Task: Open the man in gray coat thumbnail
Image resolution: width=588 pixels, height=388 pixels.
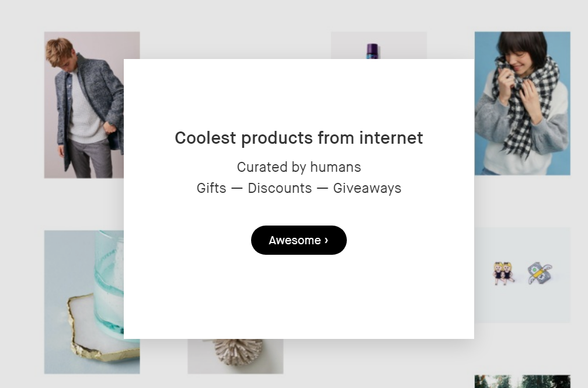Action: (84, 105)
